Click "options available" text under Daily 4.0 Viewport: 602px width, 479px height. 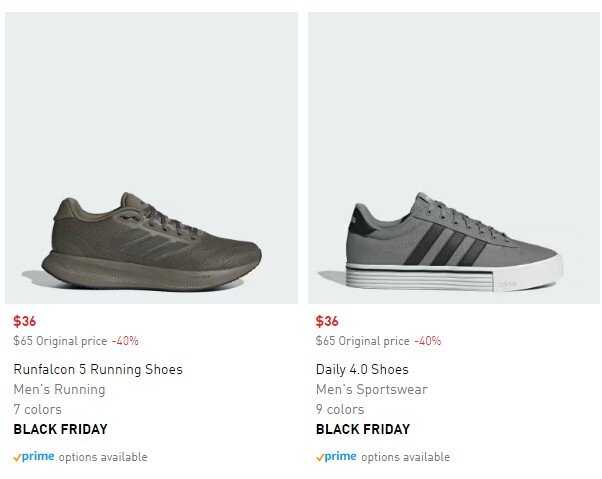(x=405, y=457)
